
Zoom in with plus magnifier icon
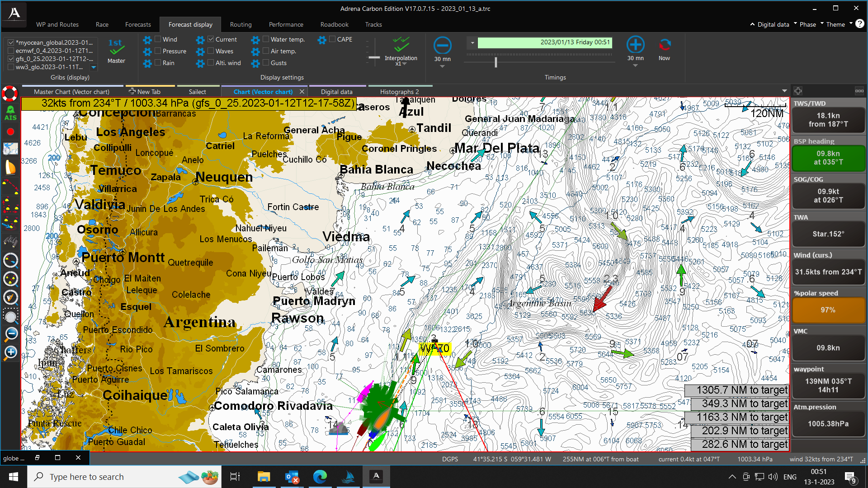(10, 353)
